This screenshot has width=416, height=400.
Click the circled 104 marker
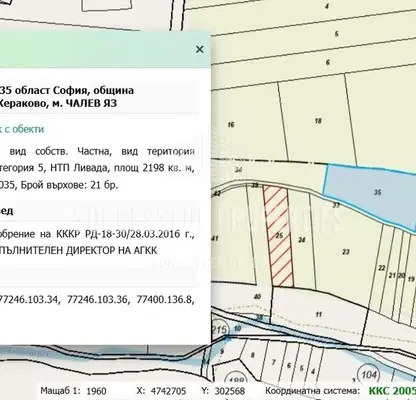(x=369, y=375)
